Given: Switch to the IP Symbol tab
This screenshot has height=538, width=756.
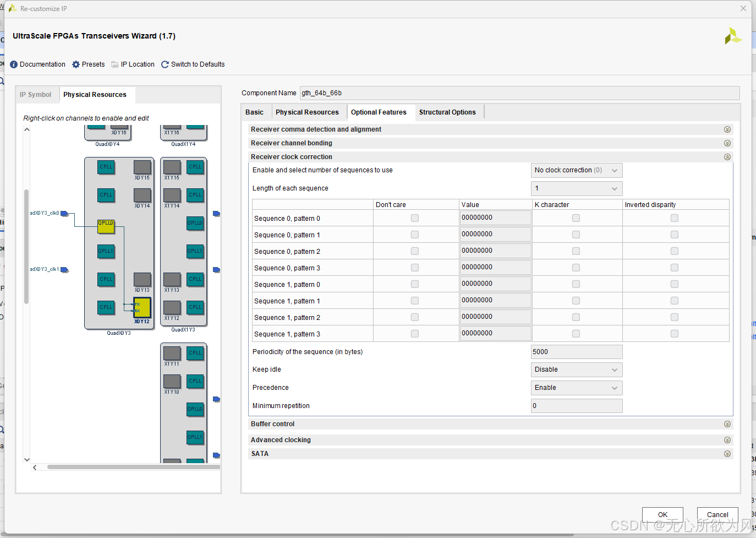Looking at the screenshot, I should (35, 95).
